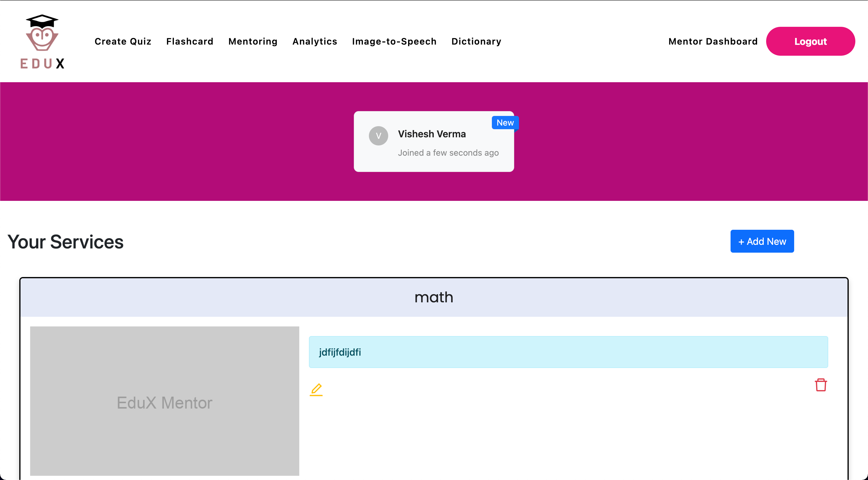
Task: Click the red trash delete icon
Action: [820, 385]
